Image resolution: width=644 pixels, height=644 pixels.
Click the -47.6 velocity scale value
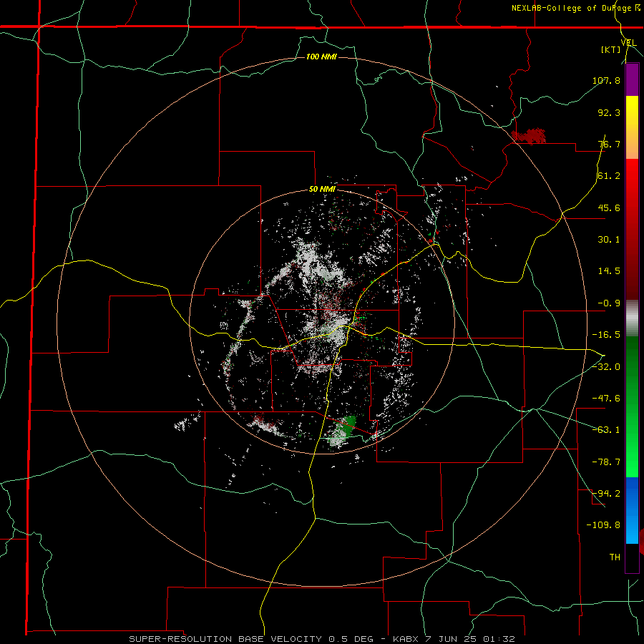pyautogui.click(x=606, y=399)
